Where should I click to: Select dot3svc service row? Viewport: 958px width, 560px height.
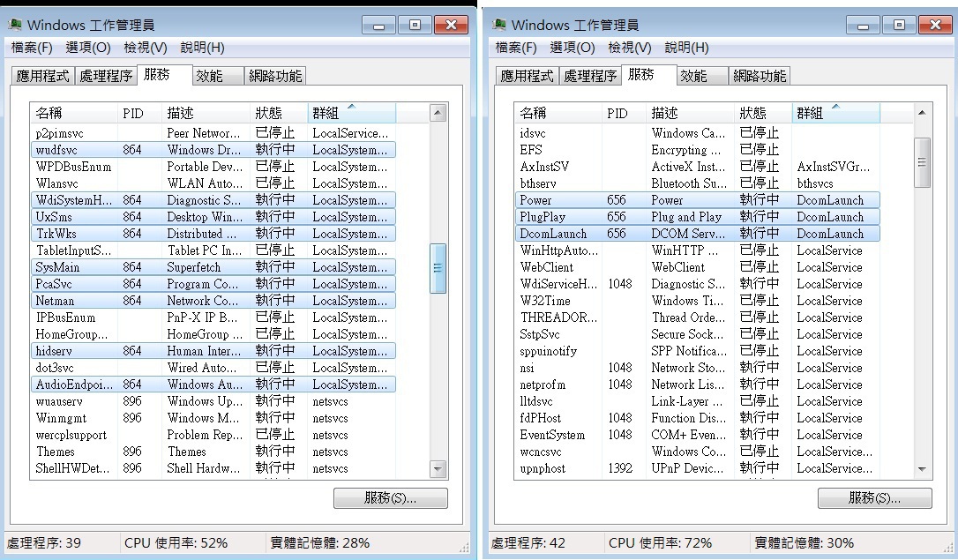pos(213,368)
